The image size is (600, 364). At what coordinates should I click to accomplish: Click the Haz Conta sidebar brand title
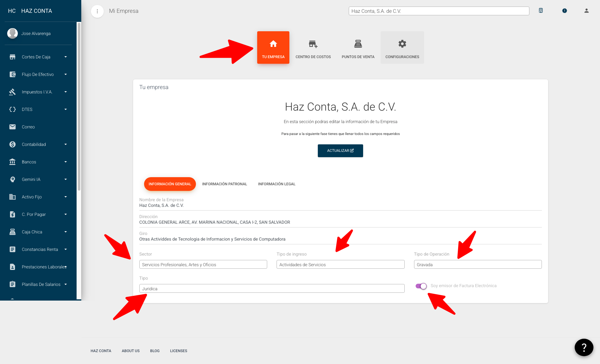click(x=37, y=11)
